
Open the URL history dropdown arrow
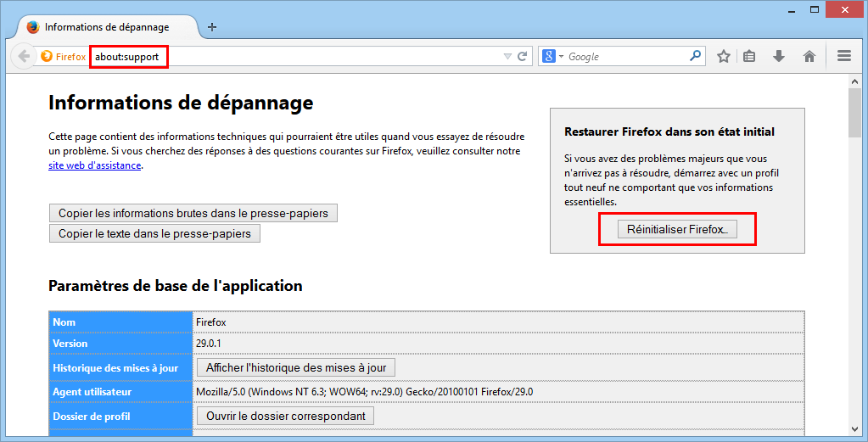click(x=507, y=57)
